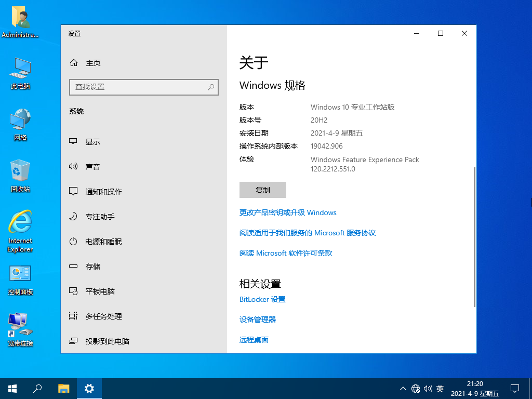532x399 pixels.
Task: Click the settings page vertical scrollbar
Action: 474,237
